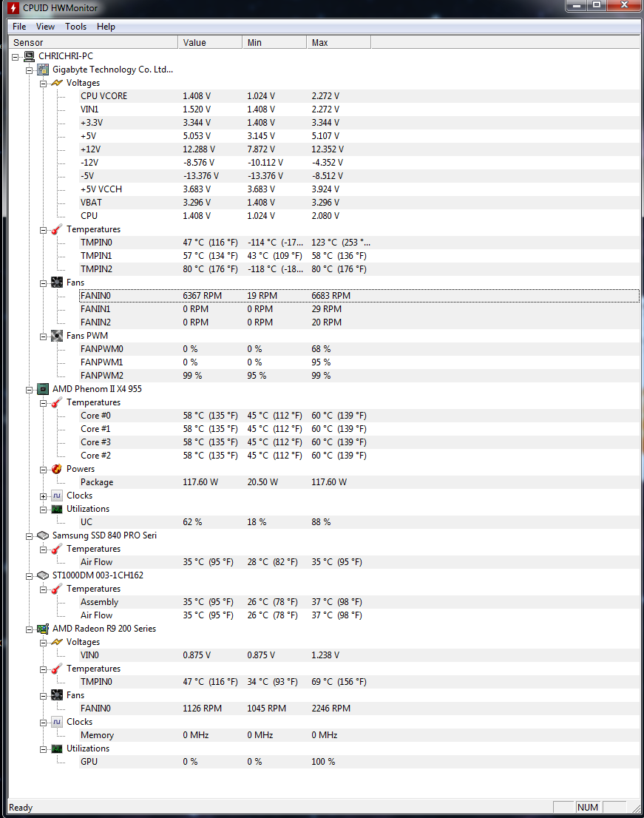The image size is (644, 818).
Task: Click the Powers flame icon
Action: (57, 469)
